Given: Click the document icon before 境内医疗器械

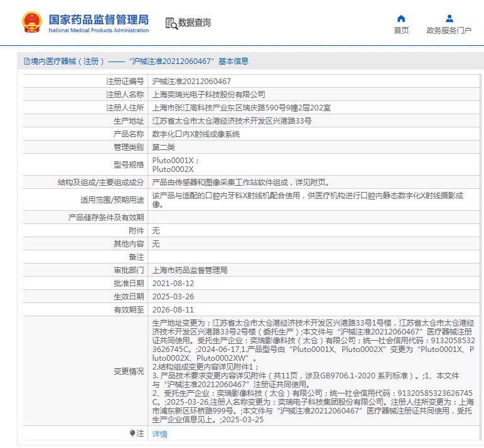Looking at the screenshot, I should click(26, 61).
